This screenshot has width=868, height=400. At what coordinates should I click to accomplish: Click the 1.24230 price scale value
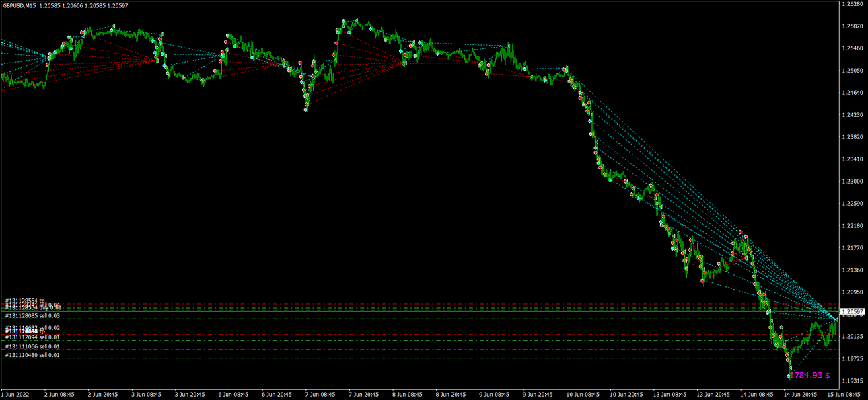click(x=852, y=115)
